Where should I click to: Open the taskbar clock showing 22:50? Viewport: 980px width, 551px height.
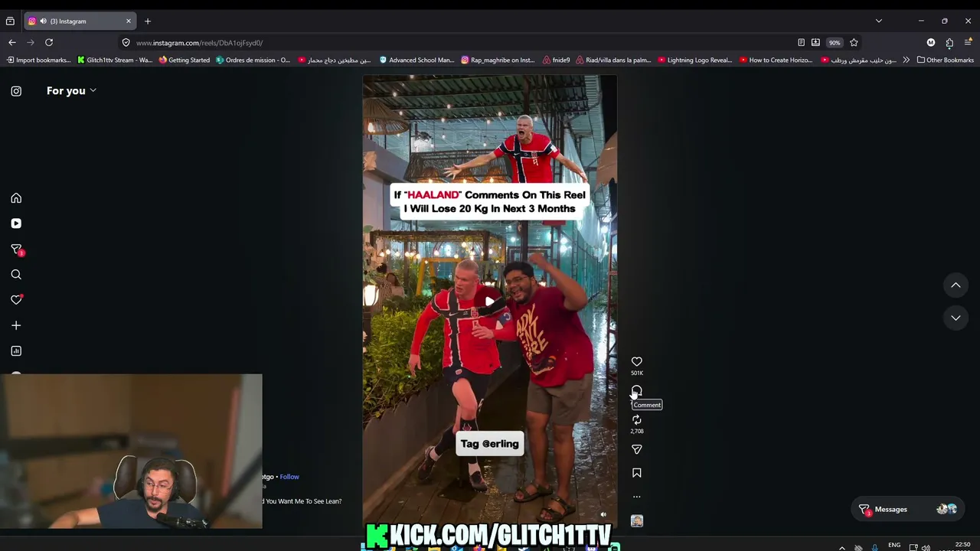click(963, 546)
